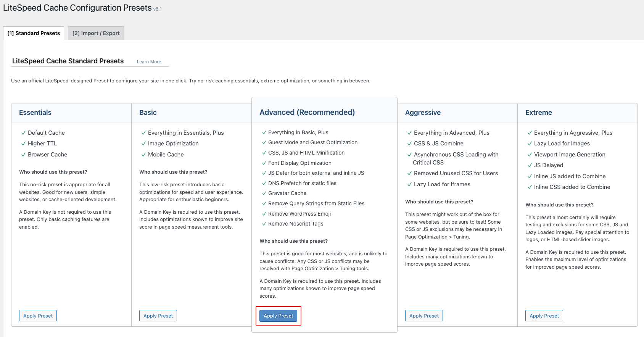Open the Standard Presets tab
The width and height of the screenshot is (644, 337).
point(34,33)
